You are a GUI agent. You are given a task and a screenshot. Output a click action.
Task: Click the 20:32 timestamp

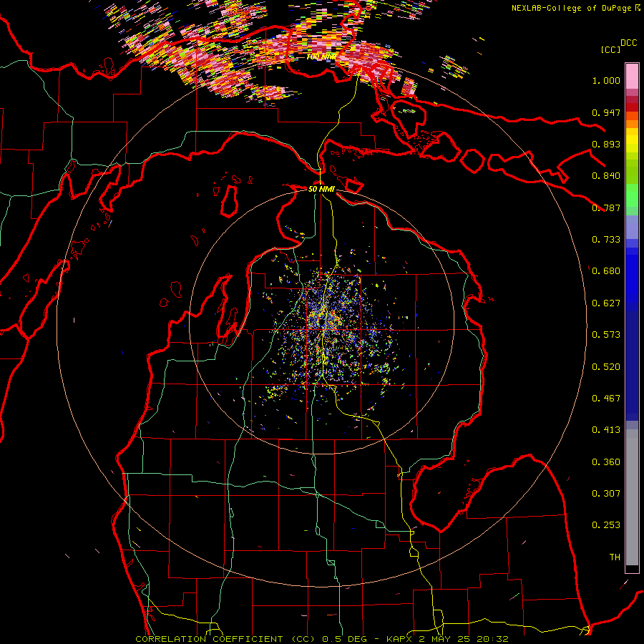point(492,639)
